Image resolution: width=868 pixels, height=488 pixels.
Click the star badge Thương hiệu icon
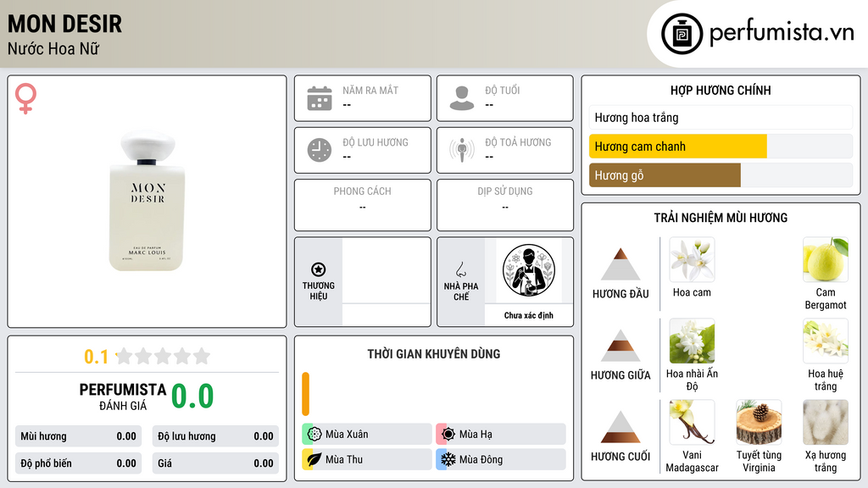pyautogui.click(x=319, y=269)
